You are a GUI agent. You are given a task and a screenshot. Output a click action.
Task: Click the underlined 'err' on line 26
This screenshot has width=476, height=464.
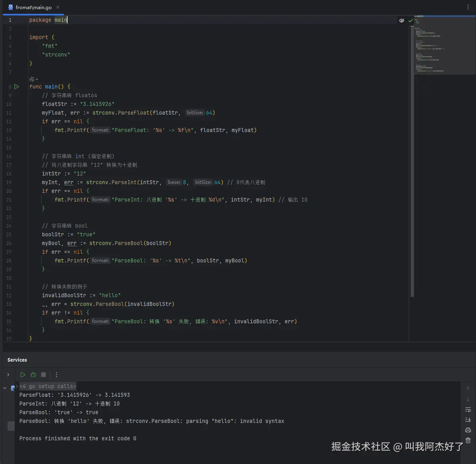tap(72, 243)
